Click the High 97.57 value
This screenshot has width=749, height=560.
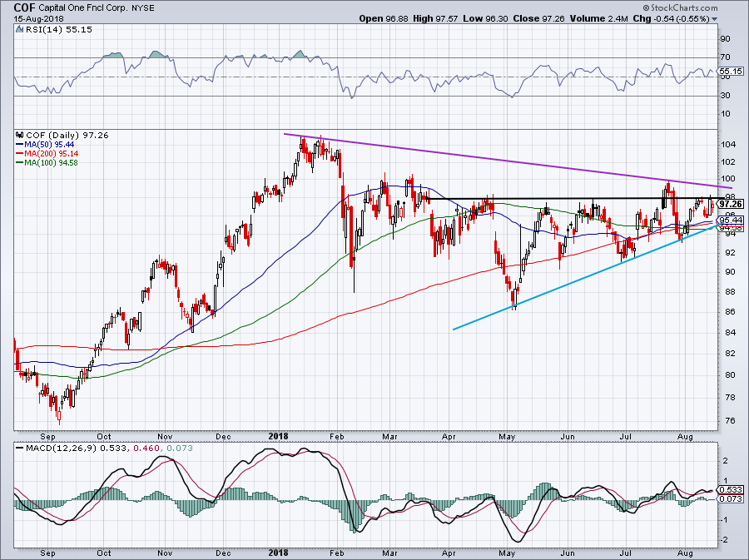pyautogui.click(x=435, y=18)
